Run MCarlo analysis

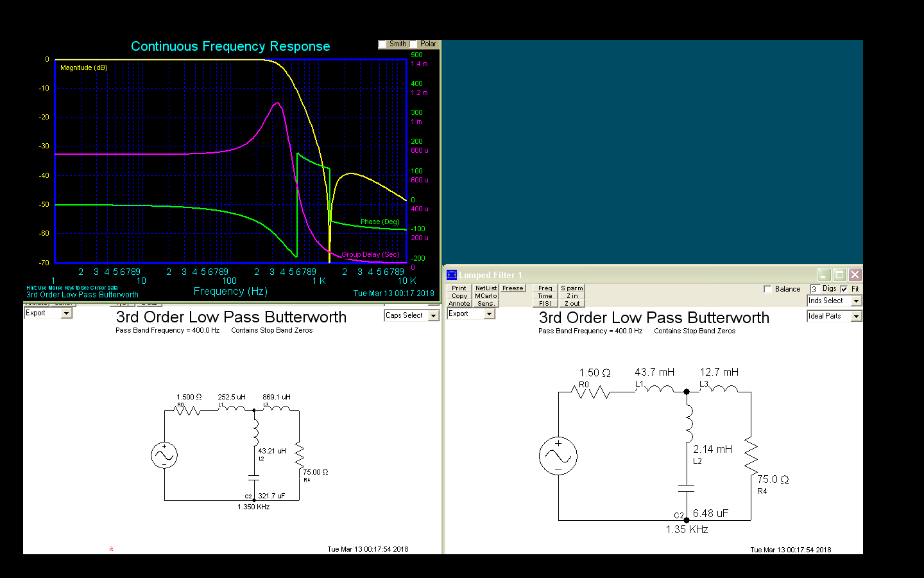pyautogui.click(x=486, y=295)
